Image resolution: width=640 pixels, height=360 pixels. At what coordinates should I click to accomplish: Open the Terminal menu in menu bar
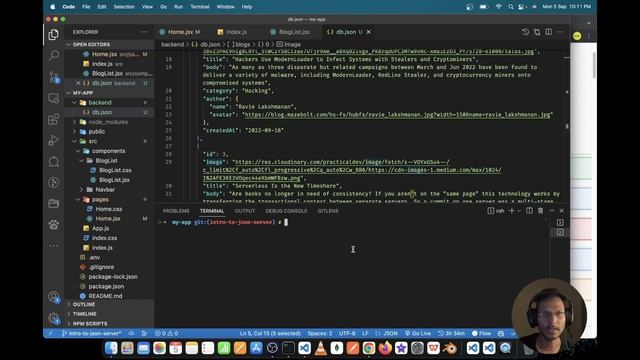tap(200, 7)
